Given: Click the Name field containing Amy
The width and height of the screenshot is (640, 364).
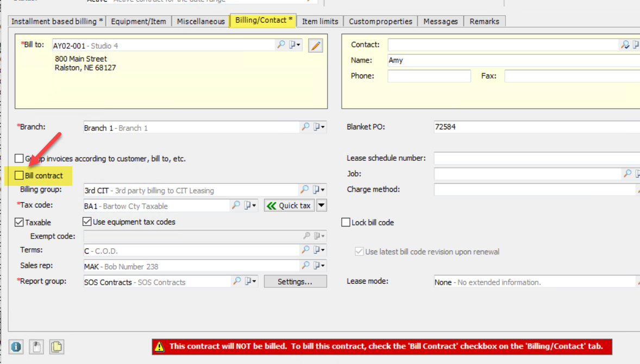Looking at the screenshot, I should coord(513,60).
